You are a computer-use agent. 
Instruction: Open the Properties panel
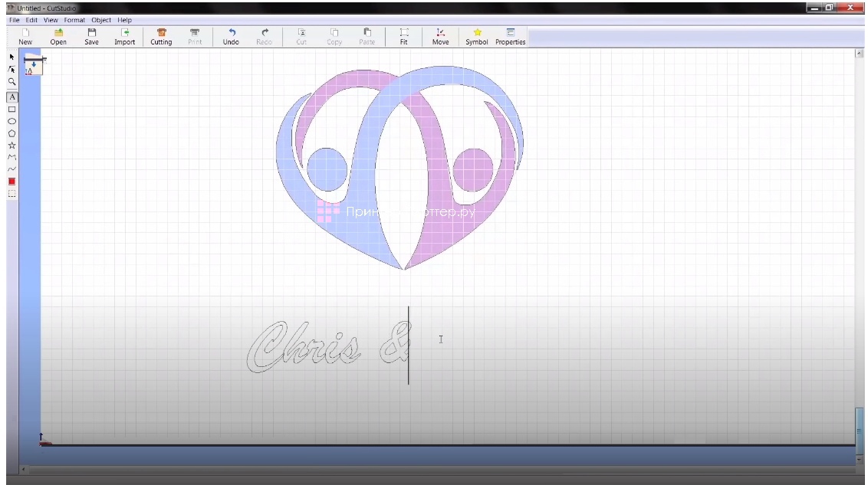tap(510, 37)
